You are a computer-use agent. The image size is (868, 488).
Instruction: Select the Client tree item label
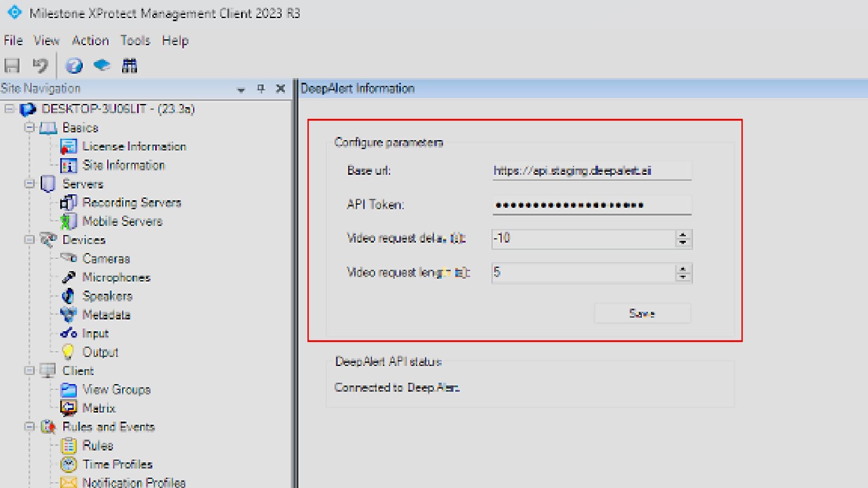click(x=78, y=371)
